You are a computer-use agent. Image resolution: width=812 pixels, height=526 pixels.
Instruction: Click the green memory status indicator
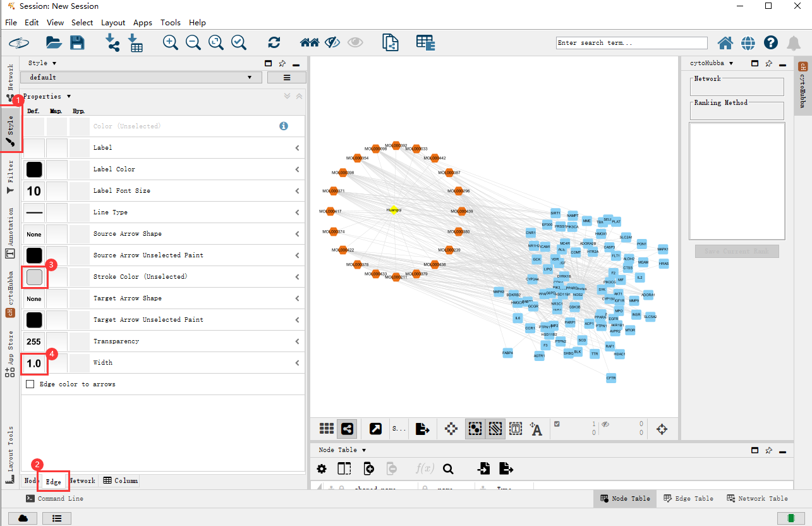pos(790,518)
